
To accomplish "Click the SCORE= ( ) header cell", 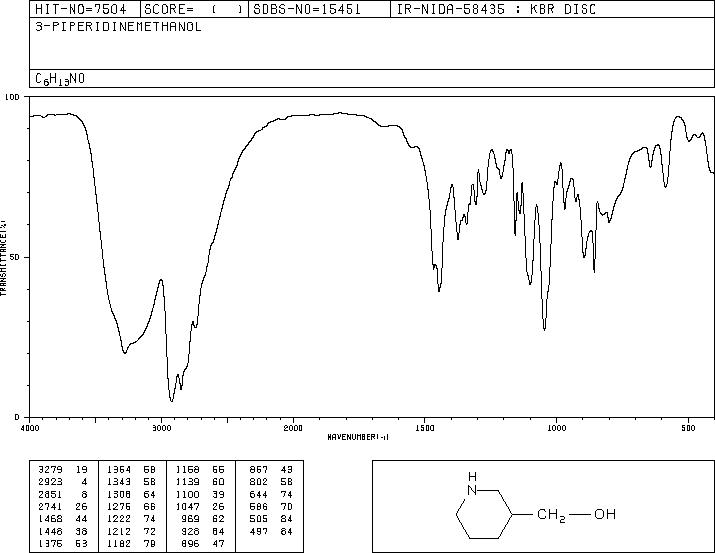I will tap(194, 9).
